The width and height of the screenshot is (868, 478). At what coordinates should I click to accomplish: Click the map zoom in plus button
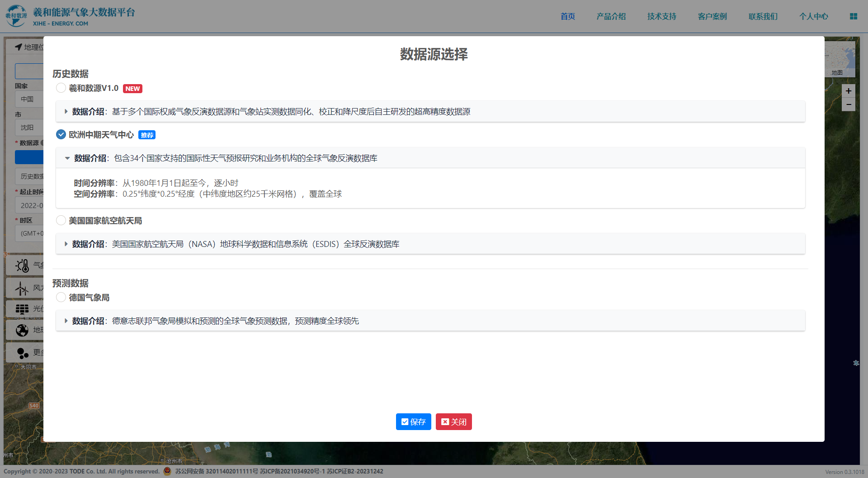pyautogui.click(x=848, y=91)
